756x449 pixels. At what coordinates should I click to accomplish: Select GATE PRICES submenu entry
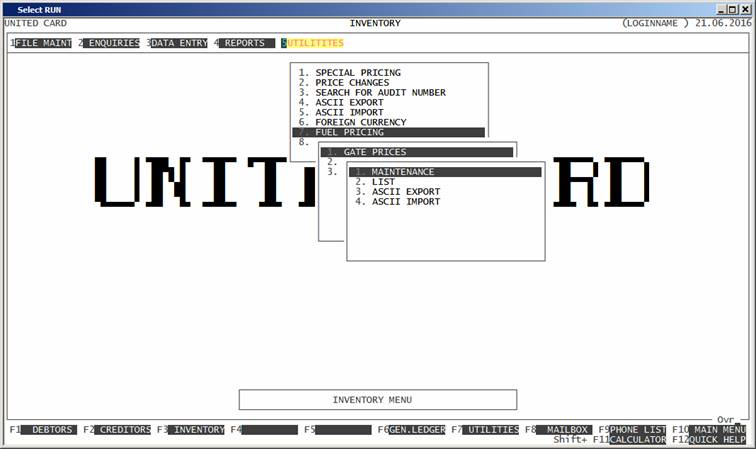[417, 152]
